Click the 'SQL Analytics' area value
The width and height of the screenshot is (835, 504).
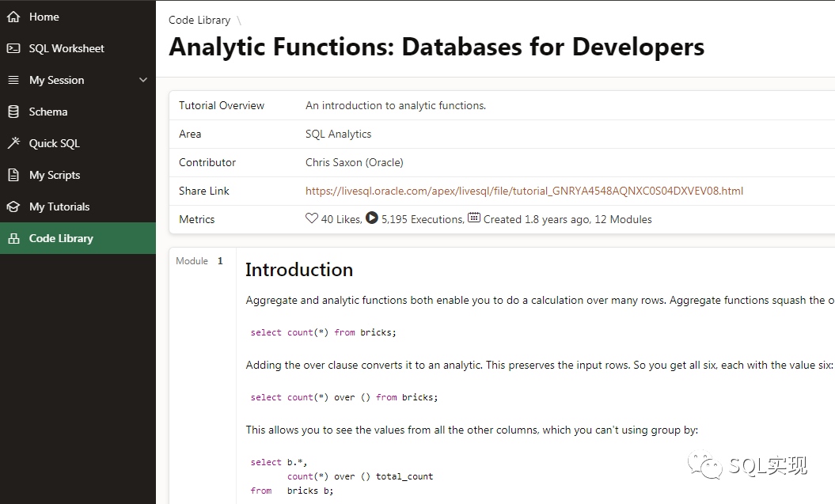338,135
